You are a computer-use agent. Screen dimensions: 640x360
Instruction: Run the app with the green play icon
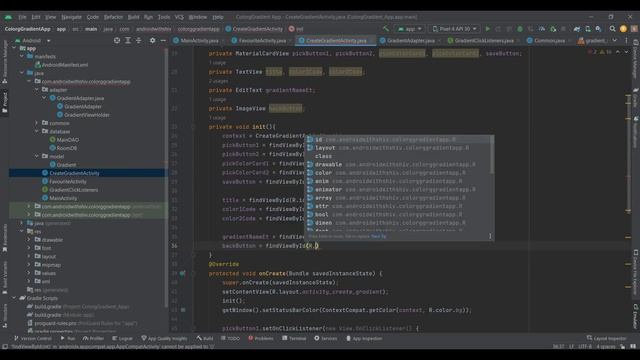(x=487, y=29)
